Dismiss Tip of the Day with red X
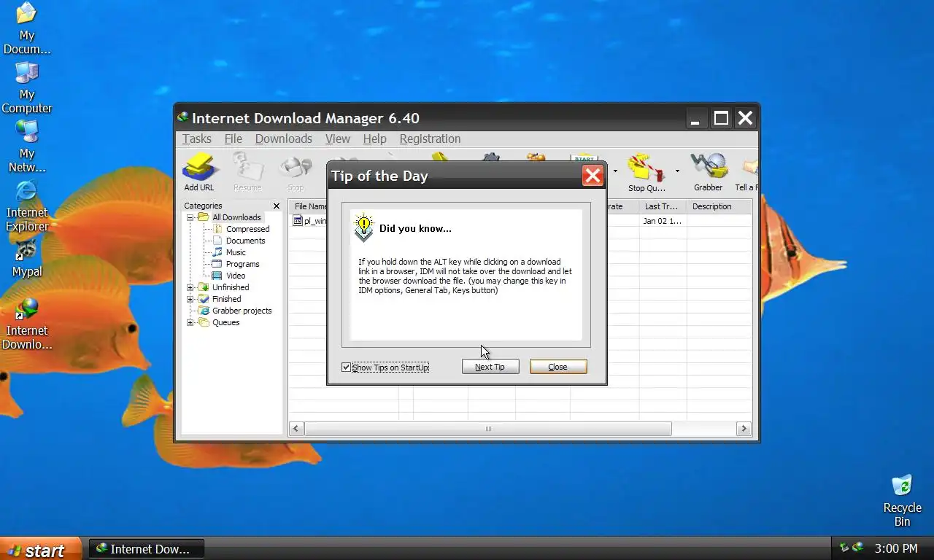Image resolution: width=934 pixels, height=560 pixels. pyautogui.click(x=593, y=176)
